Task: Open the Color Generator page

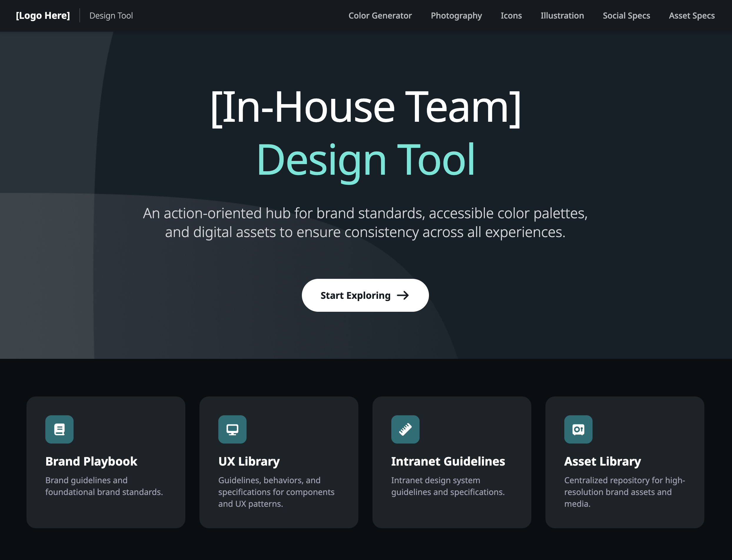Action: 380,15
